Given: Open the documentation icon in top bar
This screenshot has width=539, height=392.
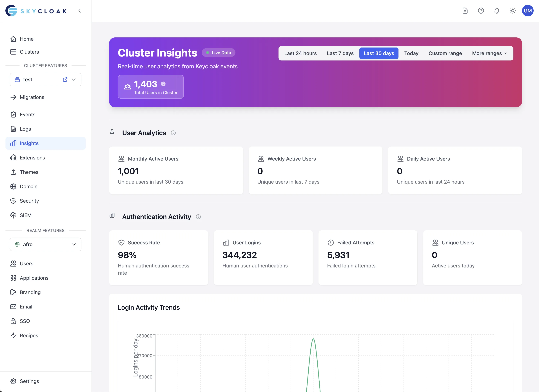Looking at the screenshot, I should point(465,11).
